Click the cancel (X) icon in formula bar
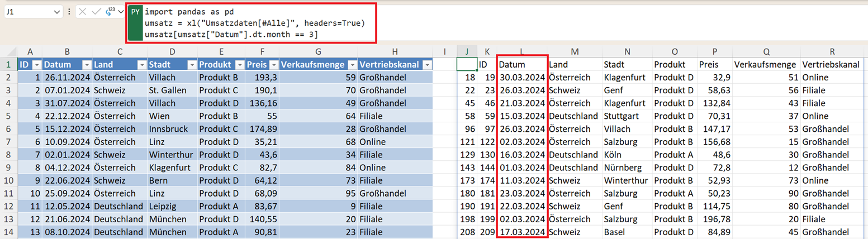 [x=83, y=12]
